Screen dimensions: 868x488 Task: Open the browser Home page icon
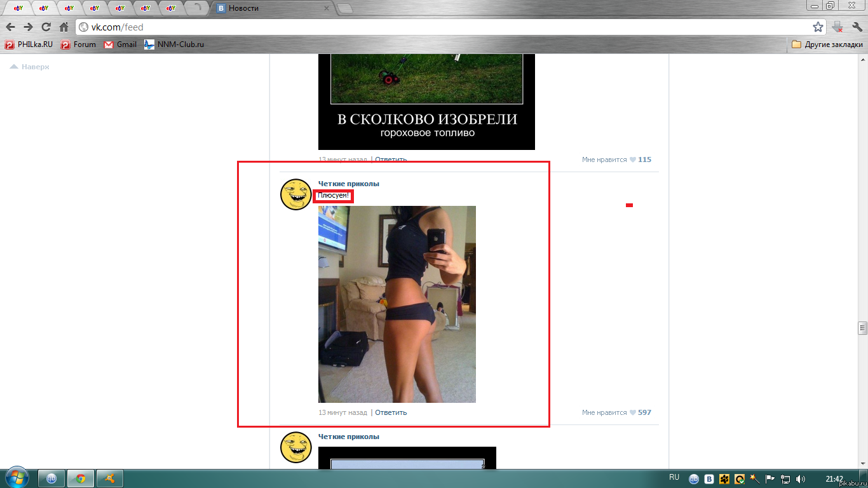coord(64,27)
